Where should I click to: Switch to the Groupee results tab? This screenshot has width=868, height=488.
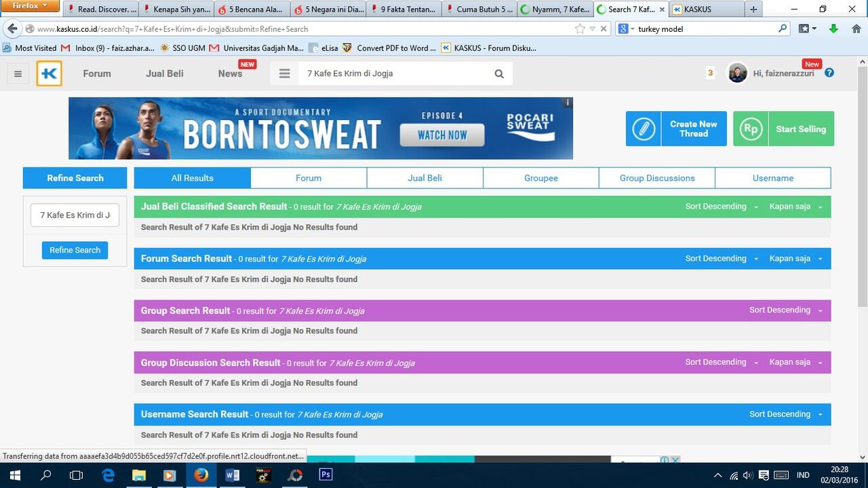(541, 178)
